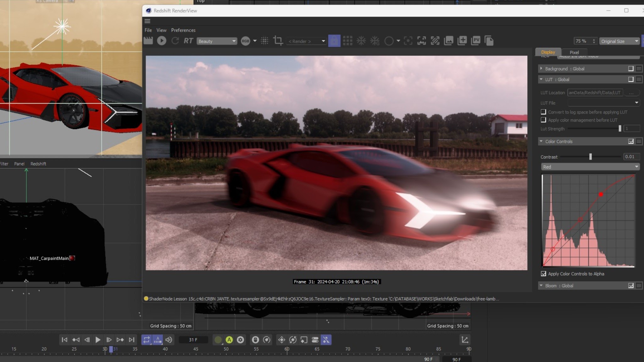Adjust the Contrast slider handle
This screenshot has width=644, height=362.
pyautogui.click(x=591, y=157)
